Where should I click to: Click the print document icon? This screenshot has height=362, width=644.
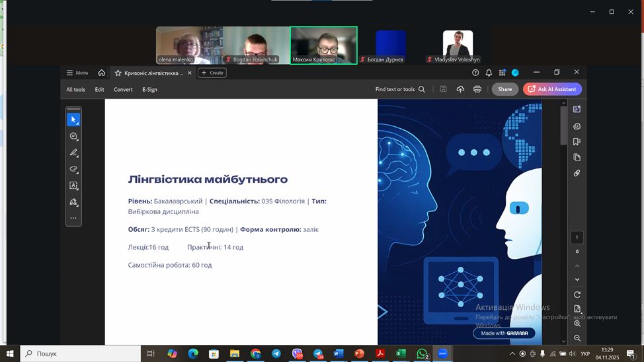[x=477, y=89]
